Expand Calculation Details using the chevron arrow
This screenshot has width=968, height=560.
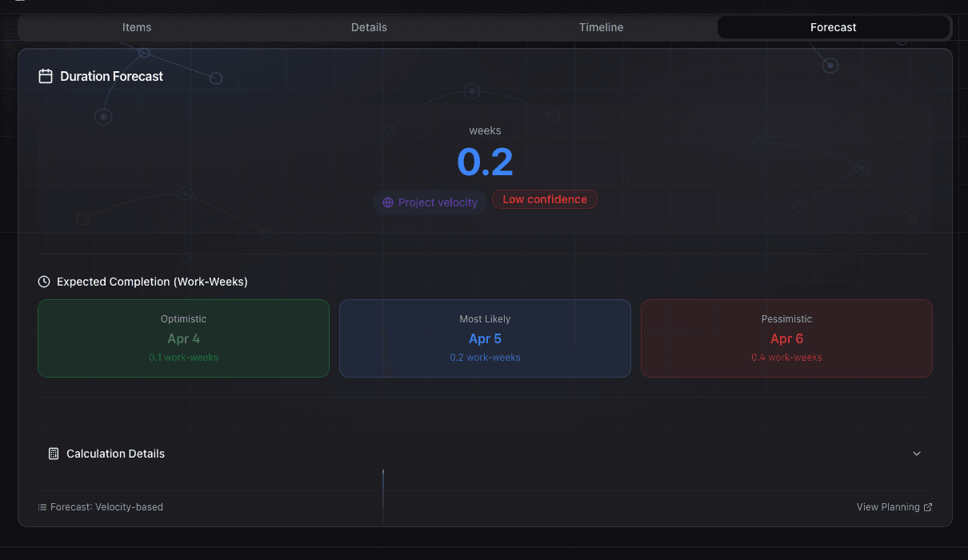917,454
